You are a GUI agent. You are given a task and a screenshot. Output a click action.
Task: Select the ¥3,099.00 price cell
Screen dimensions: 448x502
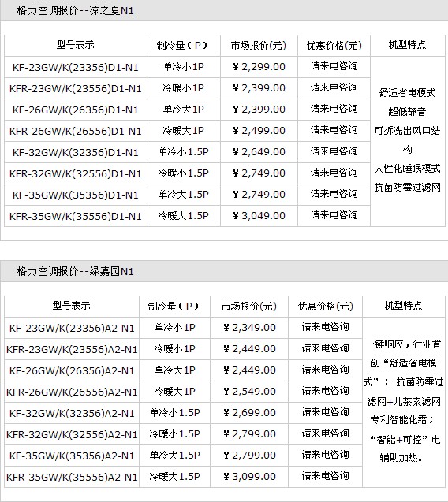pyautogui.click(x=249, y=476)
